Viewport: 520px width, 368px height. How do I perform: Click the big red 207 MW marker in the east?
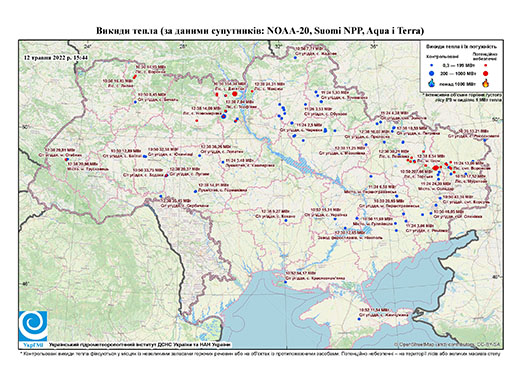coord(435,168)
